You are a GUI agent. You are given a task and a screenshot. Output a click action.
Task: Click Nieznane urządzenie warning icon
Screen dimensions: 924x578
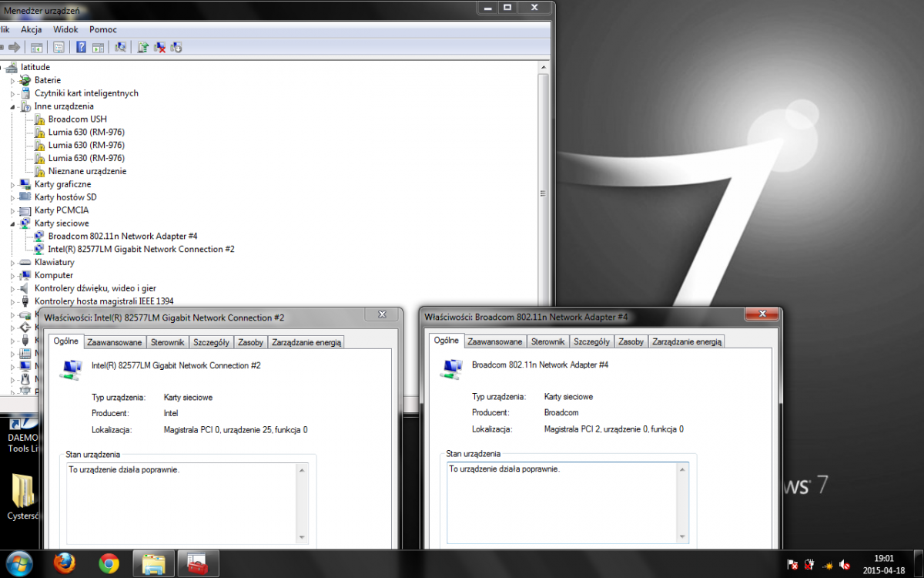[40, 171]
